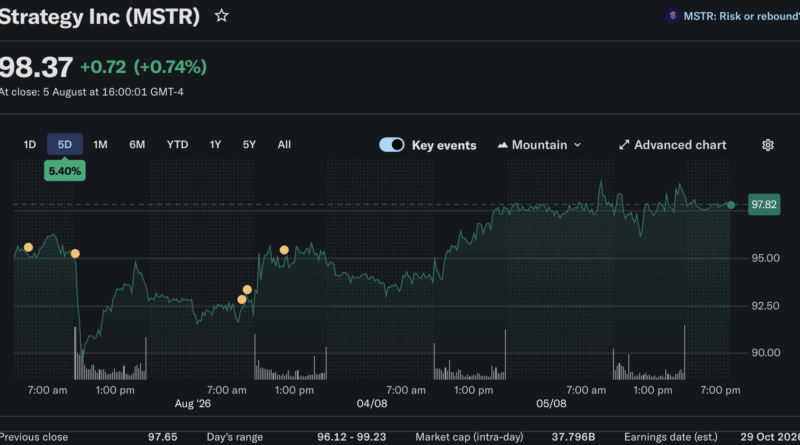Click the Previous close label

(x=34, y=437)
